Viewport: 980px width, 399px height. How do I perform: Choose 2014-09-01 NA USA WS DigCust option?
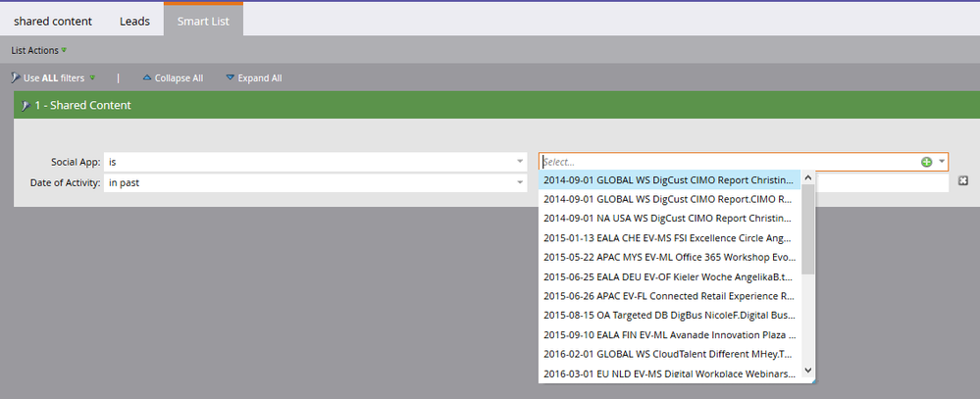point(667,217)
